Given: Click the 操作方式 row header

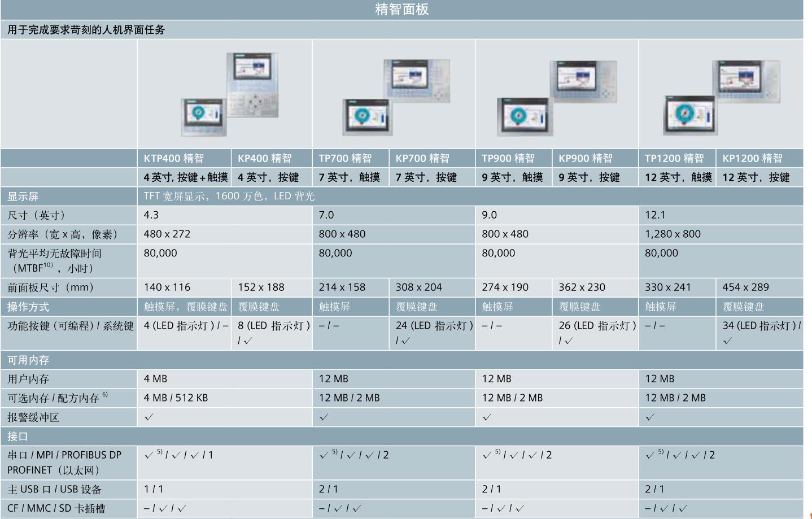Looking at the screenshot, I should [28, 307].
